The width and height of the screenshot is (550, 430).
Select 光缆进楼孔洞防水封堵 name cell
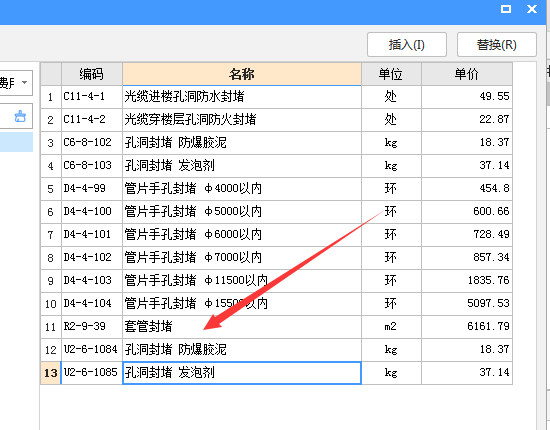point(242,97)
